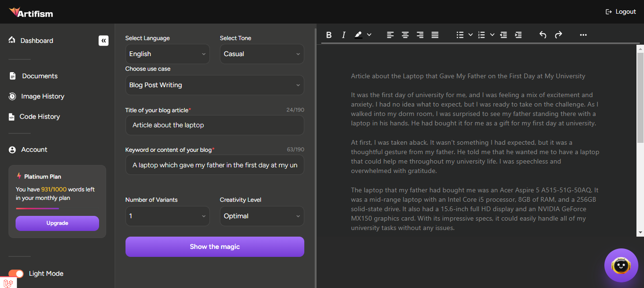Open more options ellipsis in toolbar
644x288 pixels.
click(x=583, y=35)
